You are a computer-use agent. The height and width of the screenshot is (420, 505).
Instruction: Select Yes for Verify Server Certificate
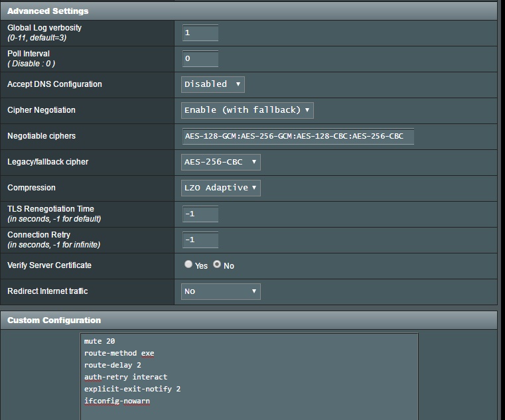point(188,265)
